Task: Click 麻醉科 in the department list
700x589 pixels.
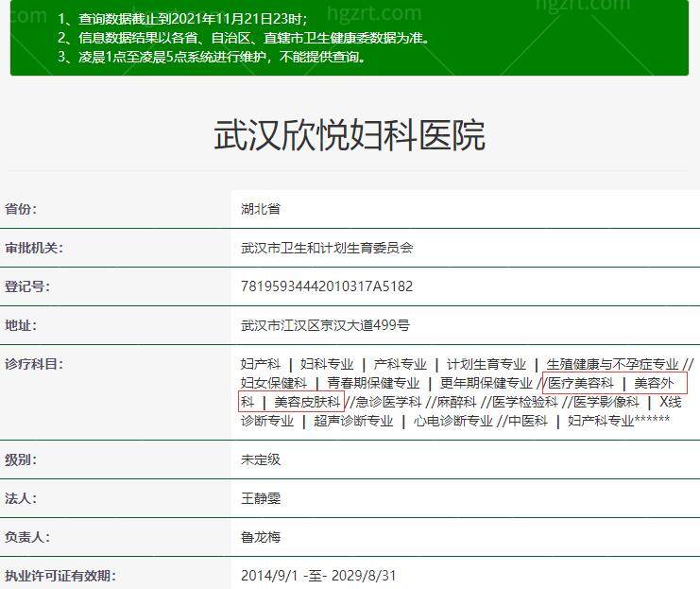Action: point(456,402)
